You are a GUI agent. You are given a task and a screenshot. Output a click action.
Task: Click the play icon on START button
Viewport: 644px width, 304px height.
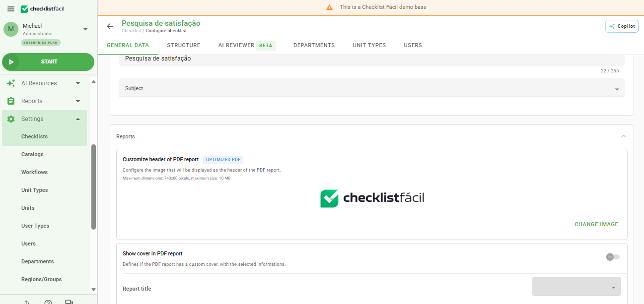click(11, 62)
